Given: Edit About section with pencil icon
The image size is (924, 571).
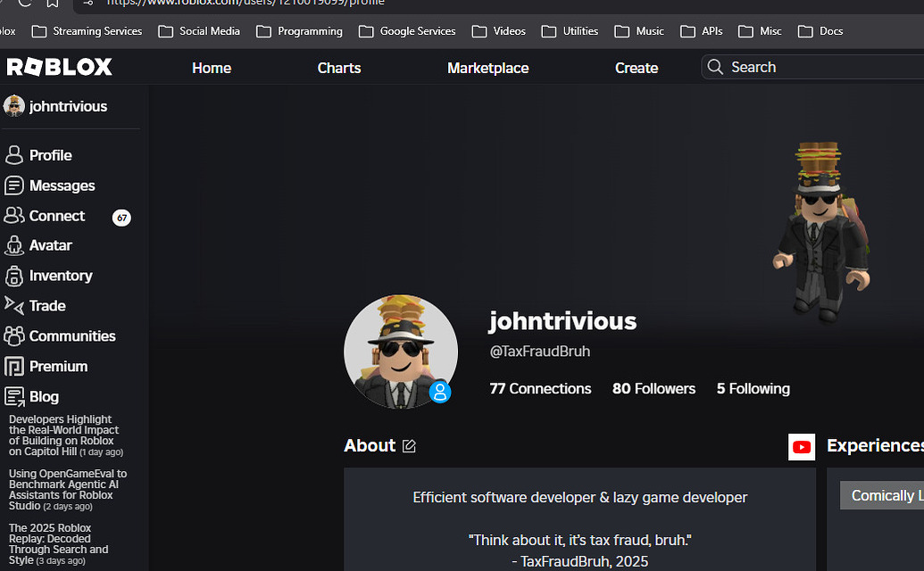Looking at the screenshot, I should point(409,446).
